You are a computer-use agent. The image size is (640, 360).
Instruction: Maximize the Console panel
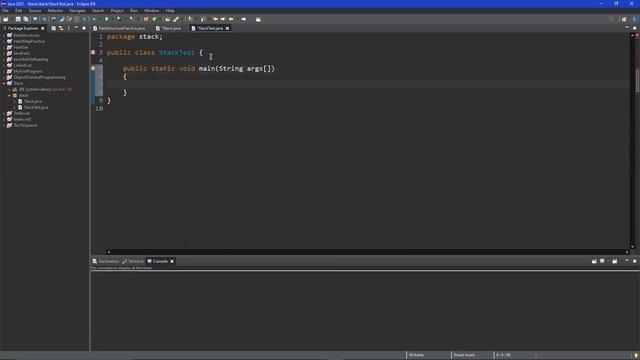click(x=635, y=261)
